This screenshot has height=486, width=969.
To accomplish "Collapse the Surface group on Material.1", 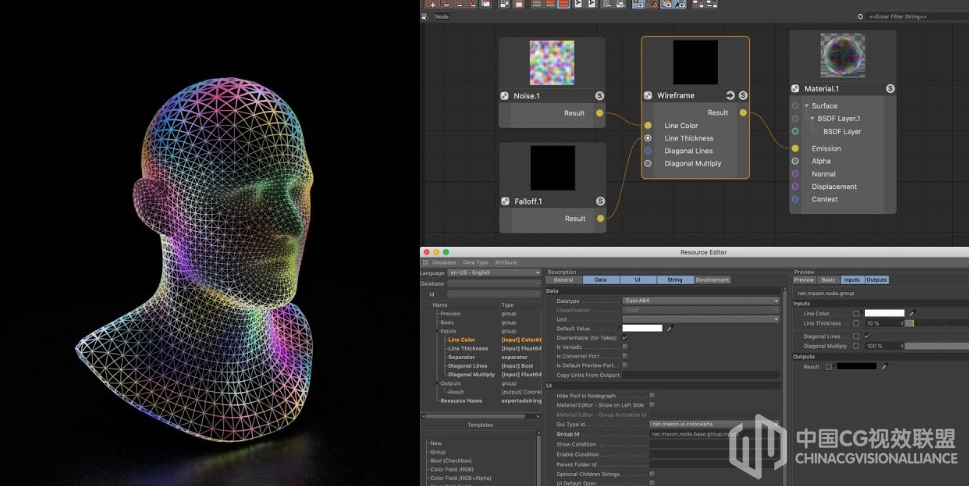I will click(806, 106).
